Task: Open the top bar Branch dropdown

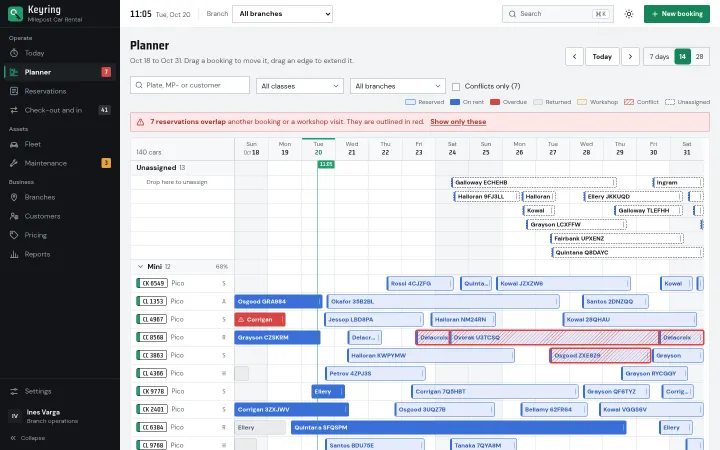Action: point(282,14)
